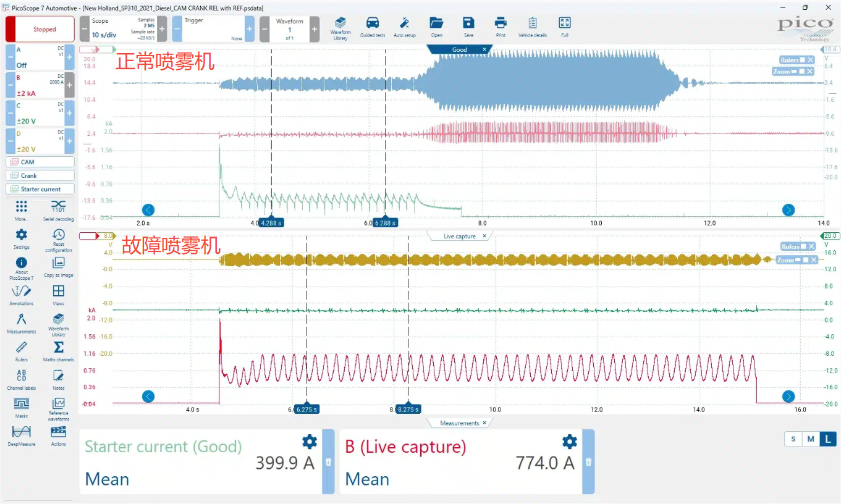Open Channel C ±20 V options
The image size is (841, 504).
point(40,113)
